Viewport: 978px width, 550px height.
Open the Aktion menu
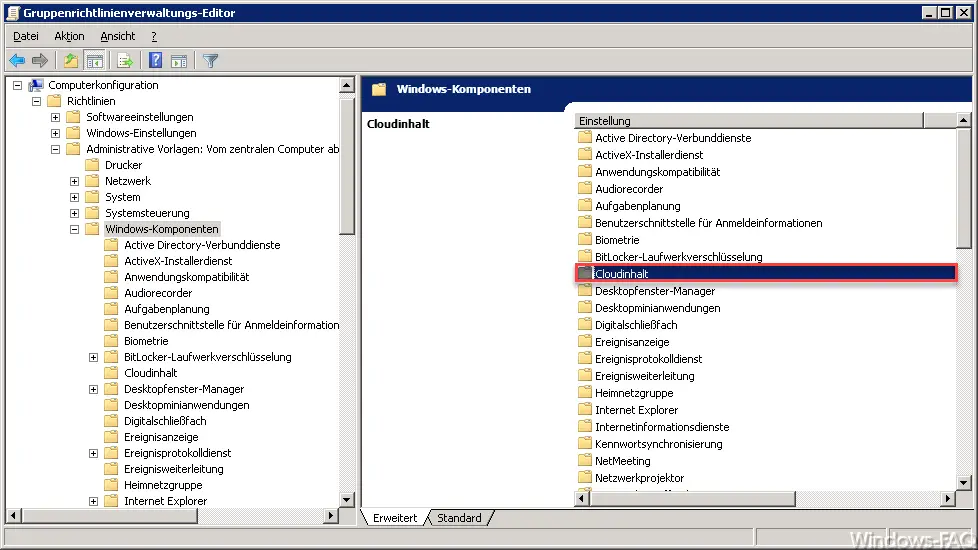pos(69,36)
